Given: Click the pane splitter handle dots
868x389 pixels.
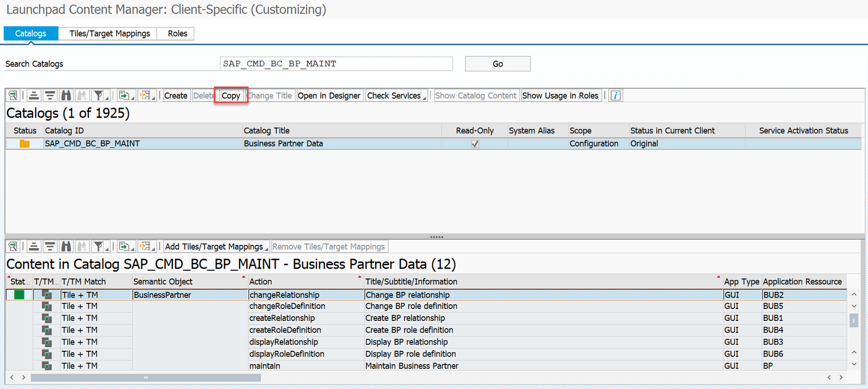Looking at the screenshot, I should [437, 237].
